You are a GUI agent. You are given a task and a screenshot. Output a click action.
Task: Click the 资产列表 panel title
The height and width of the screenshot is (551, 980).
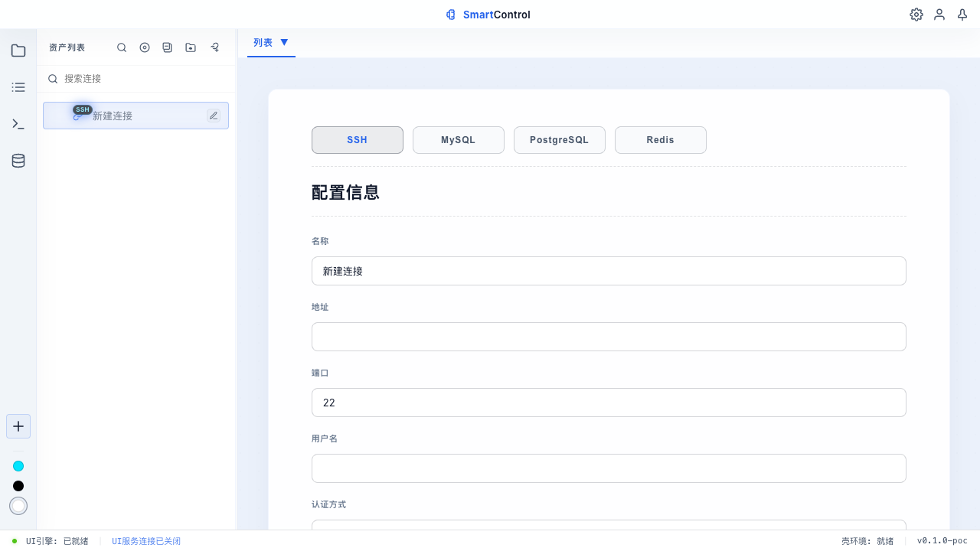pyautogui.click(x=67, y=47)
